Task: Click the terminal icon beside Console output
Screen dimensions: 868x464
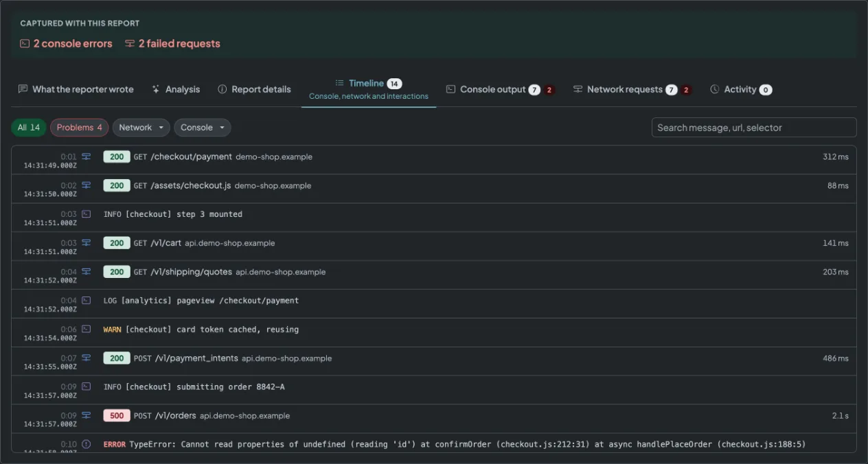Action: pyautogui.click(x=451, y=89)
